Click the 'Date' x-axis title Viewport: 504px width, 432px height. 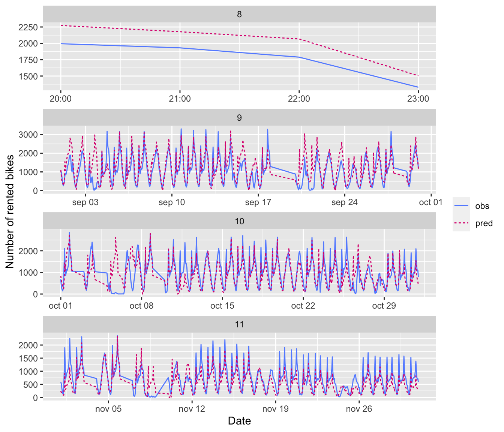click(x=239, y=421)
